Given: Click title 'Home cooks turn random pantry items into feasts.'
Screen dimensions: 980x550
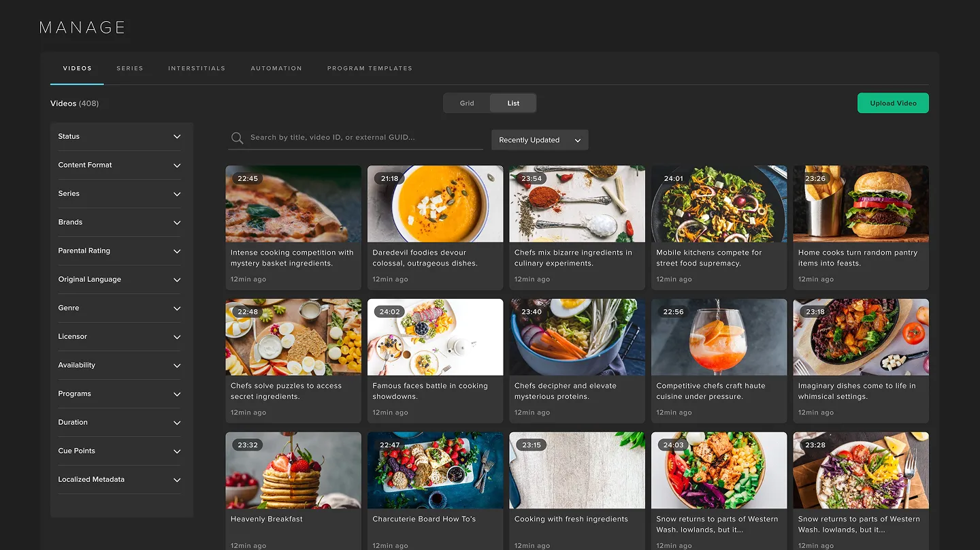Looking at the screenshot, I should [857, 258].
